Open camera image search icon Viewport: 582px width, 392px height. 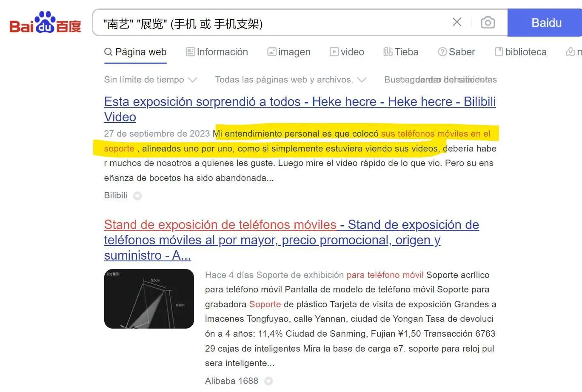(x=488, y=22)
